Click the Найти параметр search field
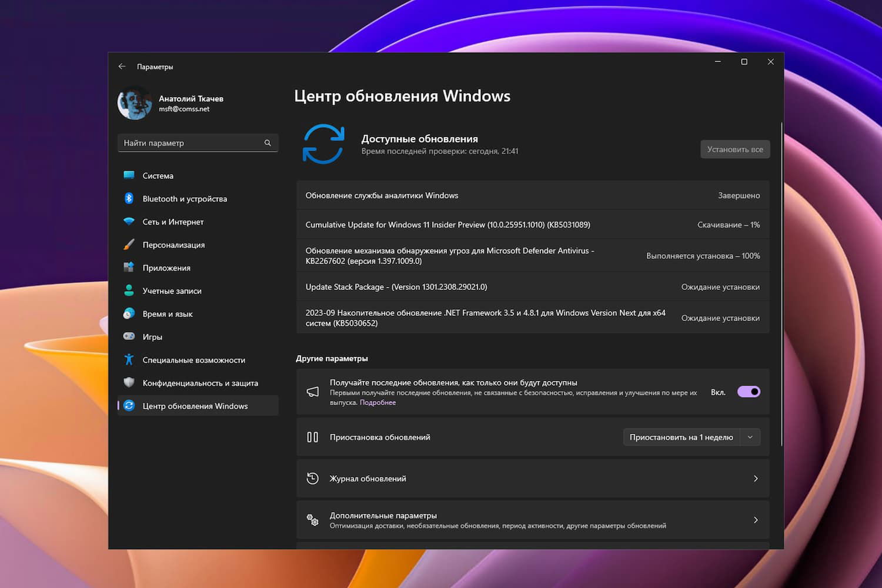 [198, 143]
